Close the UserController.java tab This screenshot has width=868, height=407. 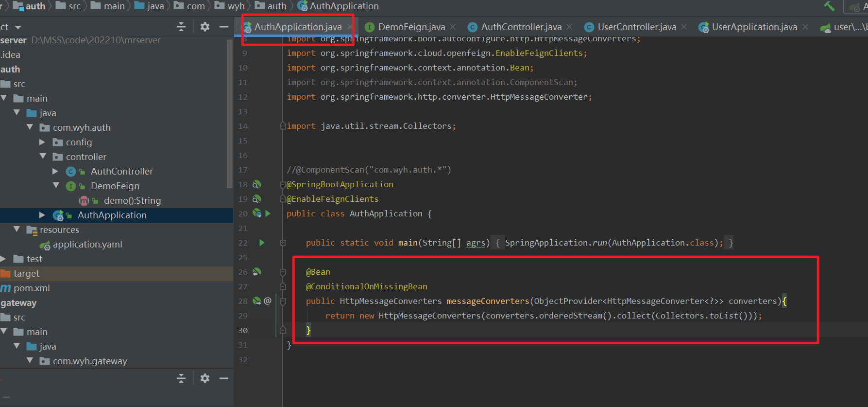point(684,27)
